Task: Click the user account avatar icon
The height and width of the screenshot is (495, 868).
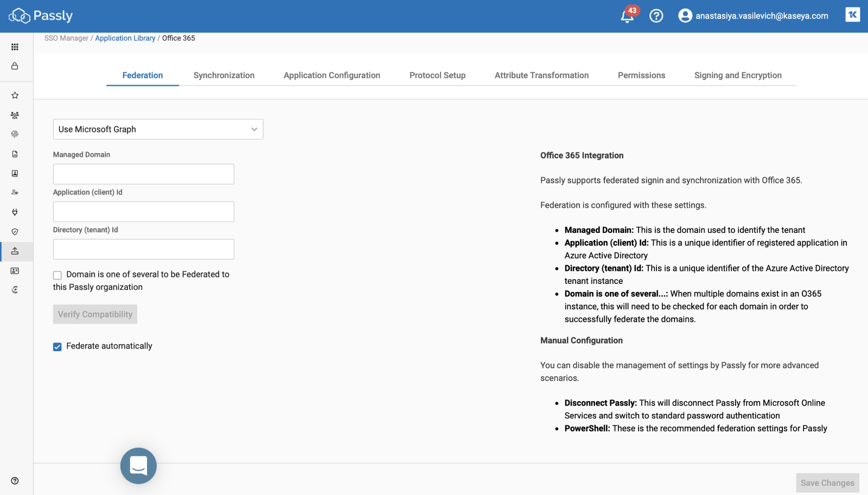Action: (x=685, y=16)
